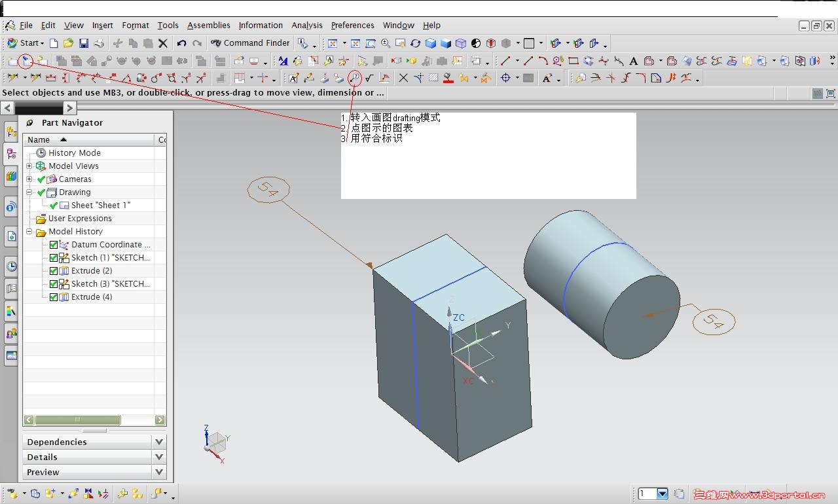Screen dimensions: 838x504
Task: Uncheck the Extrude (4) feature checkbox
Action: point(54,297)
